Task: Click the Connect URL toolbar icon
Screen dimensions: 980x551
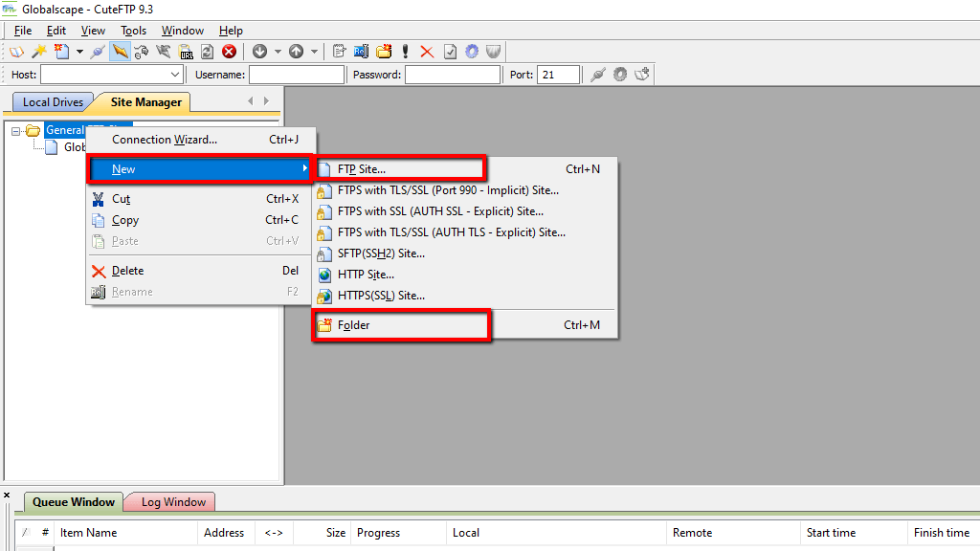Action: (186, 52)
